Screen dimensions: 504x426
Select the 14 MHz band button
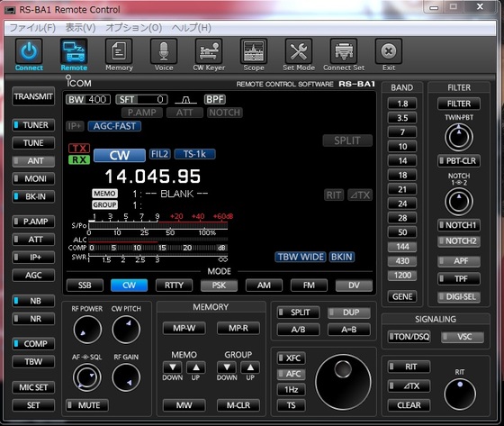402,160
